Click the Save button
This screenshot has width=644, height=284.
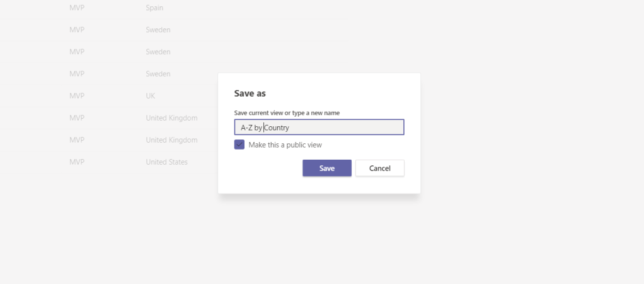326,168
